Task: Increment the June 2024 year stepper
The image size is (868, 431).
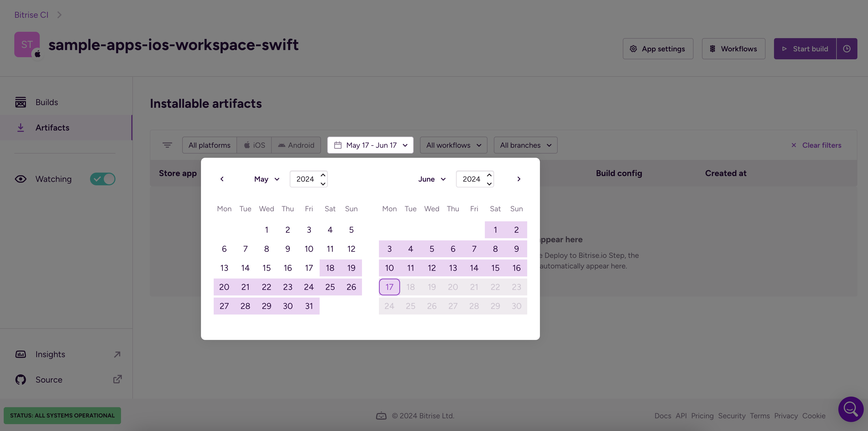Action: point(489,175)
